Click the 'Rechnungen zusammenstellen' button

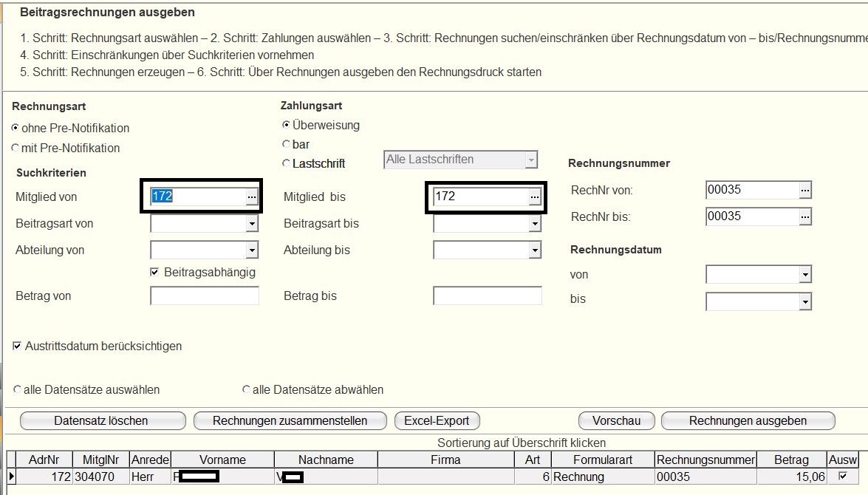pos(290,420)
